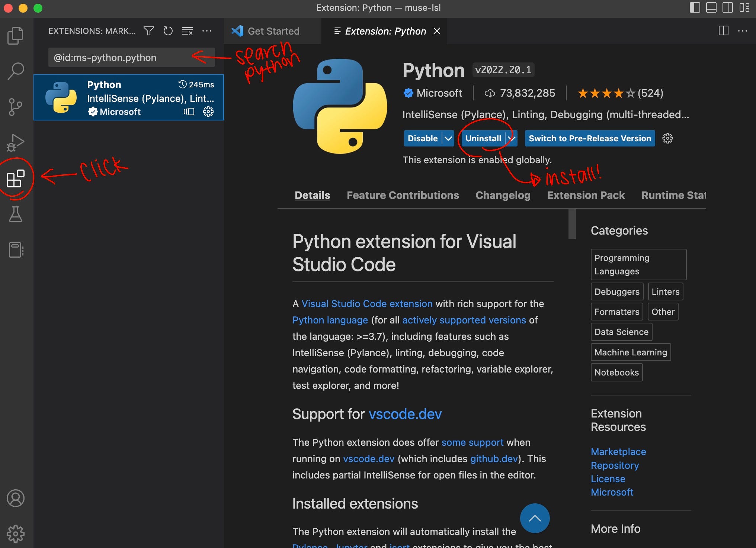The image size is (756, 548).
Task: Open Manage gear on Python list item
Action: point(208,112)
